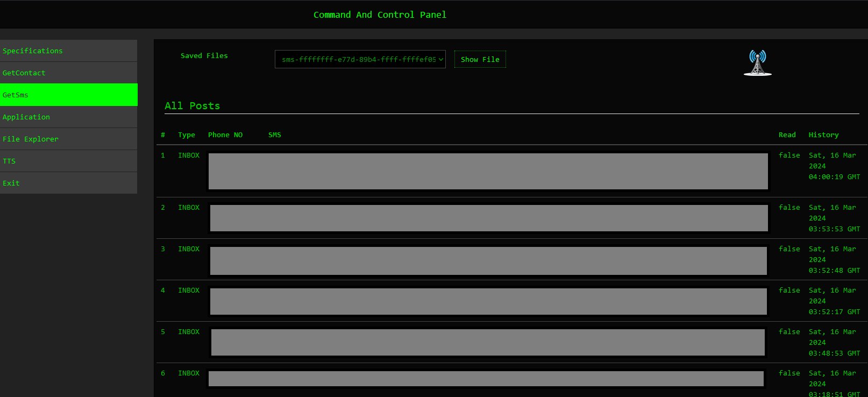Click the # column header
Screen dimensions: 868x397
pos(163,135)
